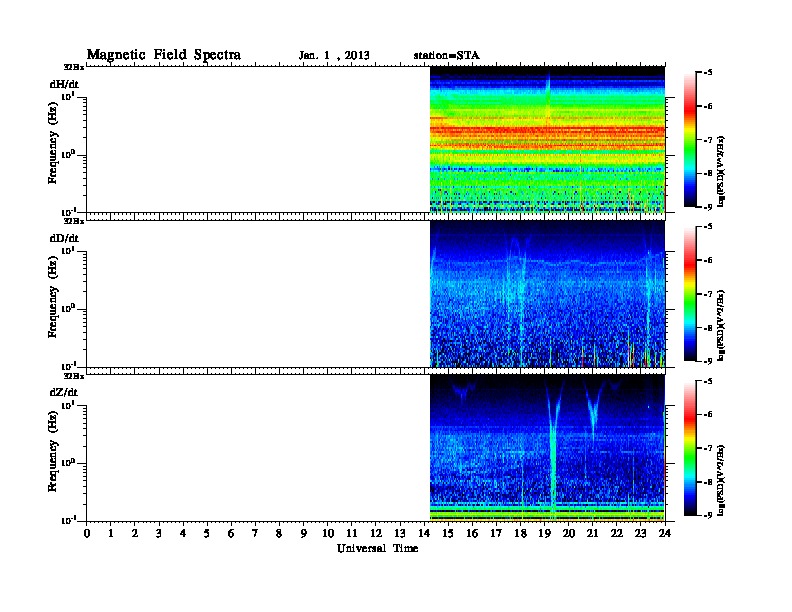Click the dD/dt spectrogram data region
This screenshot has width=792, height=612.
click(x=547, y=293)
